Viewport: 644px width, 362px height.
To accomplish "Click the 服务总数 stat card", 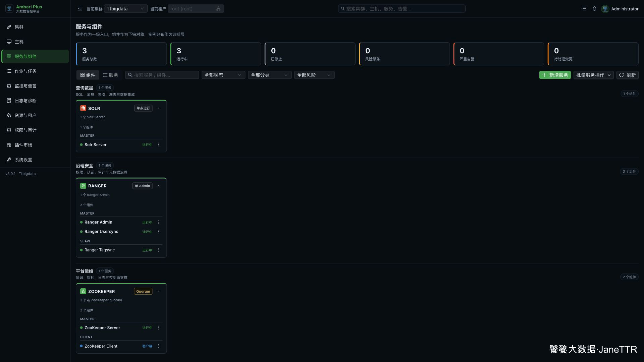I will click(x=121, y=54).
